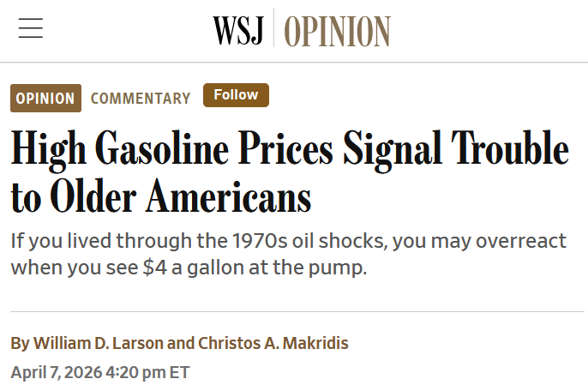The height and width of the screenshot is (385, 588).
Task: Click the word "By" in the byline
Action: pos(20,344)
